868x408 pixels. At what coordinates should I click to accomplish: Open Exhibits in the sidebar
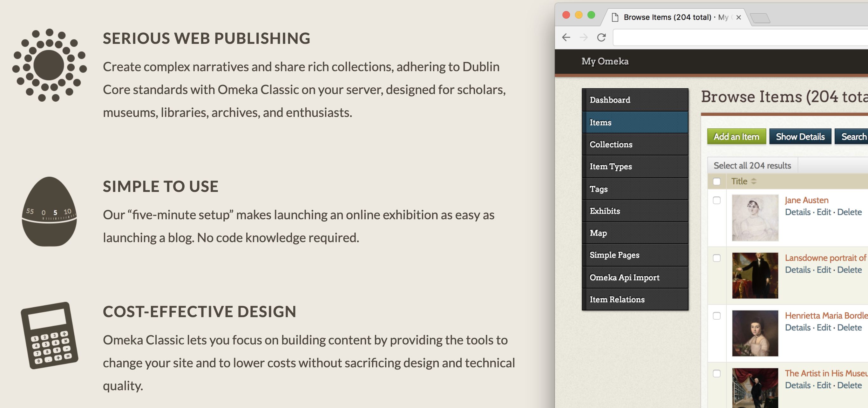tap(635, 211)
